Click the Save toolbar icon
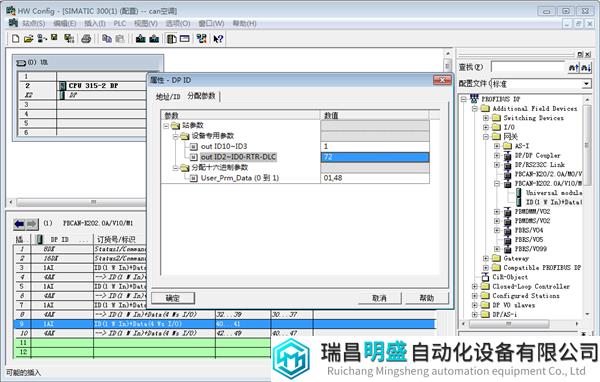 [54, 38]
